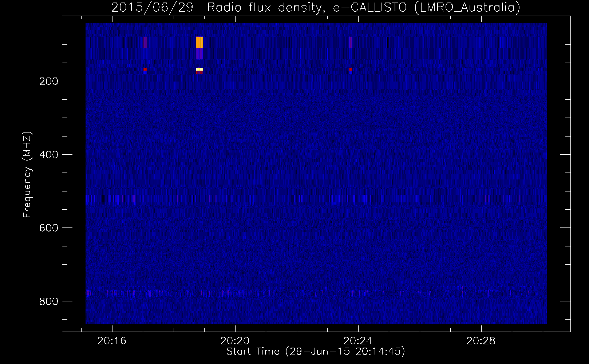Screen dimensions: 589x364
Task: Click the 20:16 time tick label
Action: 112,341
